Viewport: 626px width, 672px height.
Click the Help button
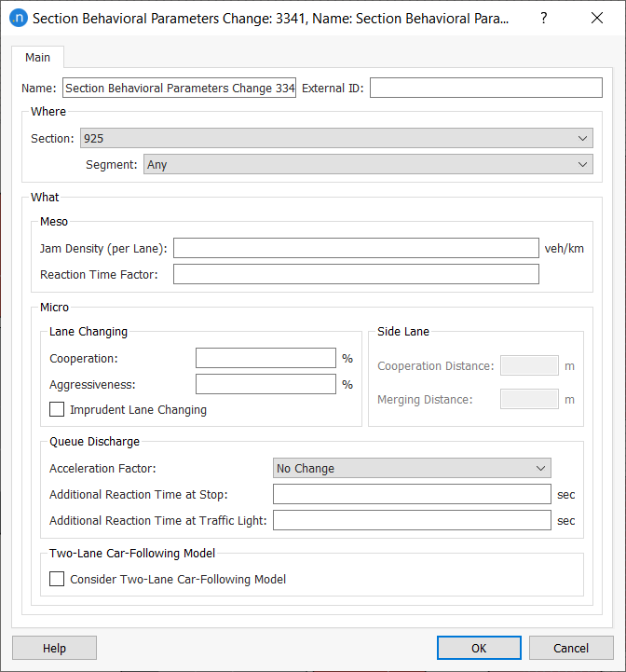[x=54, y=648]
